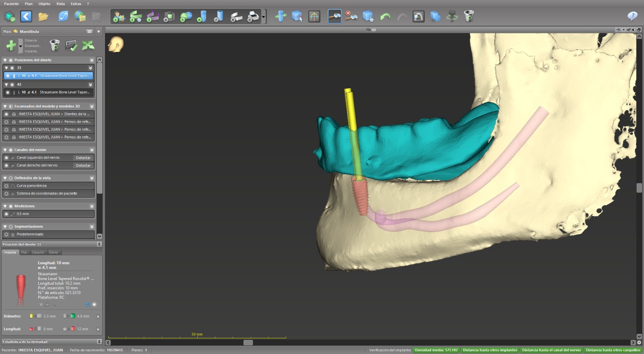644x354 pixels.
Task: Toggle visibility of tooth position 33 group
Action: [x=12, y=68]
